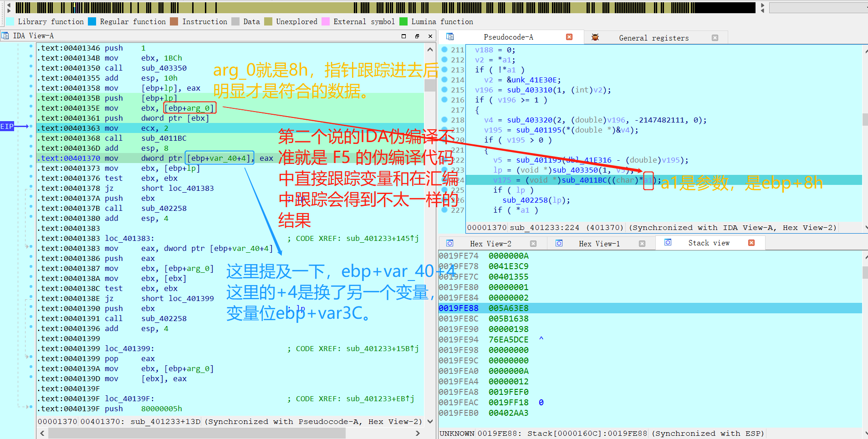
Task: Select stack value 00402AA3 at 0019FEB0
Action: tap(508, 413)
